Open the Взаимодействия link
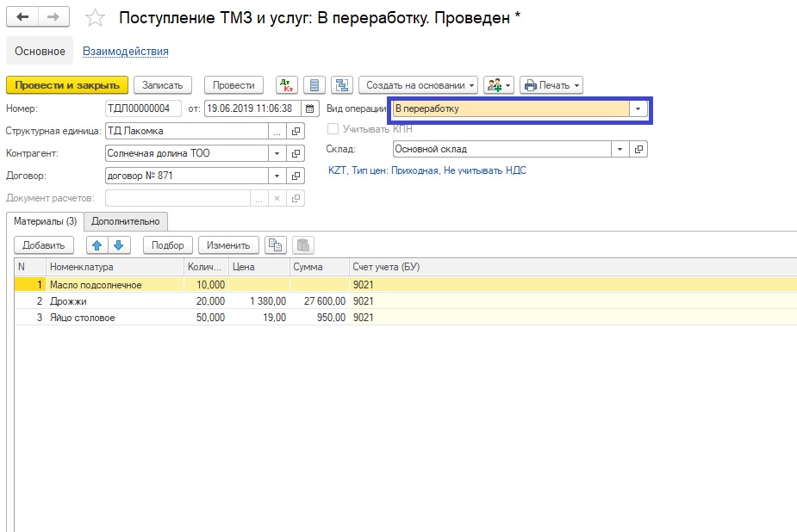The width and height of the screenshot is (797, 532). pos(126,52)
